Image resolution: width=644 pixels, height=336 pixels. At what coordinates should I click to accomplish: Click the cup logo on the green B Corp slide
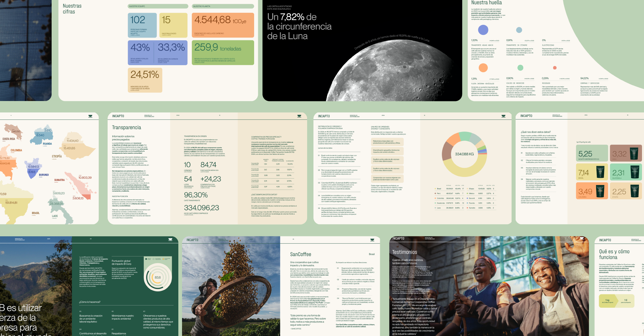tap(170, 240)
